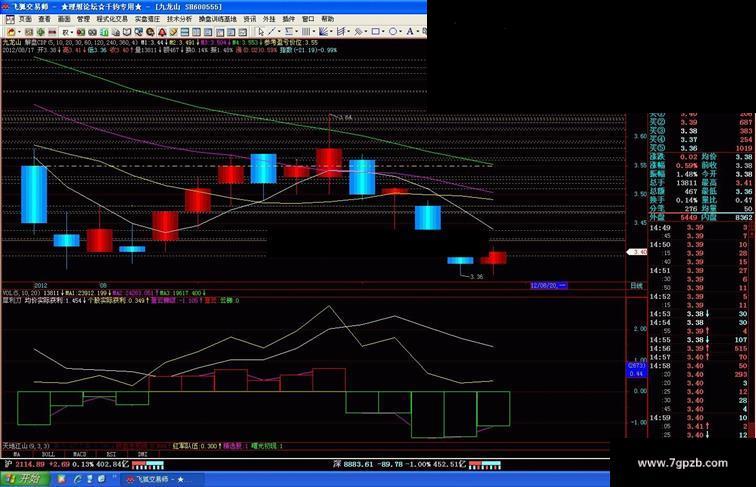The height and width of the screenshot is (487, 756).
Task: Click the VOL(5,10,20) indicator label
Action: pos(22,293)
